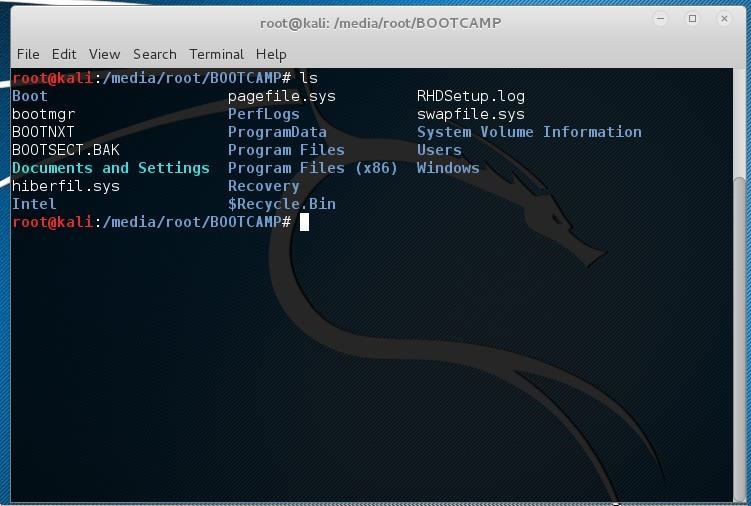Click the PerfLogs directory name
Image resolution: width=751 pixels, height=506 pixels.
click(263, 114)
